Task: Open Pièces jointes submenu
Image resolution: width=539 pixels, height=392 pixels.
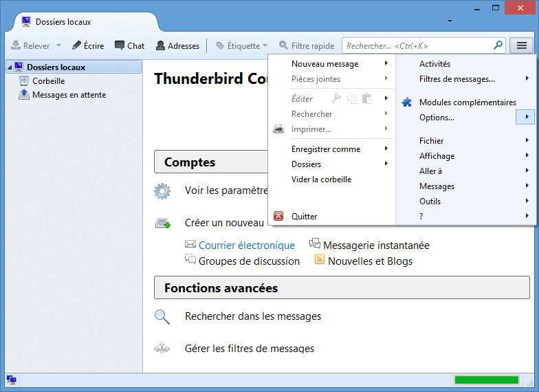Action: [331, 78]
